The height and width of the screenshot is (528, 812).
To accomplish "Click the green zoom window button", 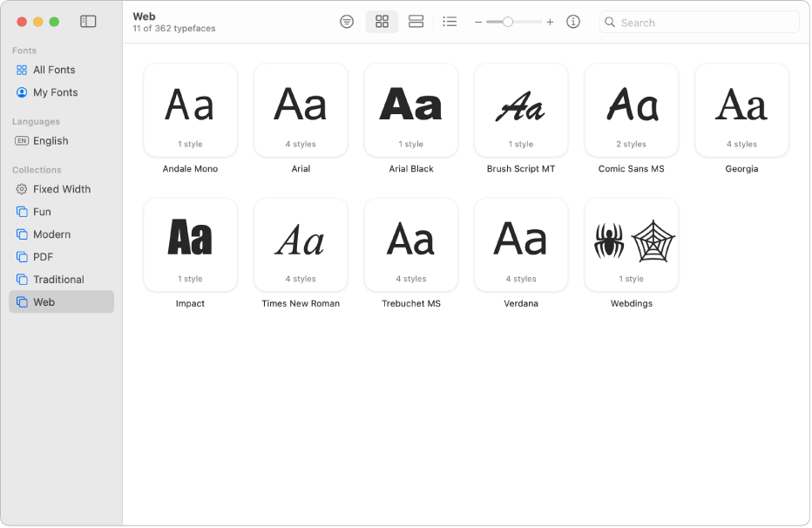I will 54,22.
